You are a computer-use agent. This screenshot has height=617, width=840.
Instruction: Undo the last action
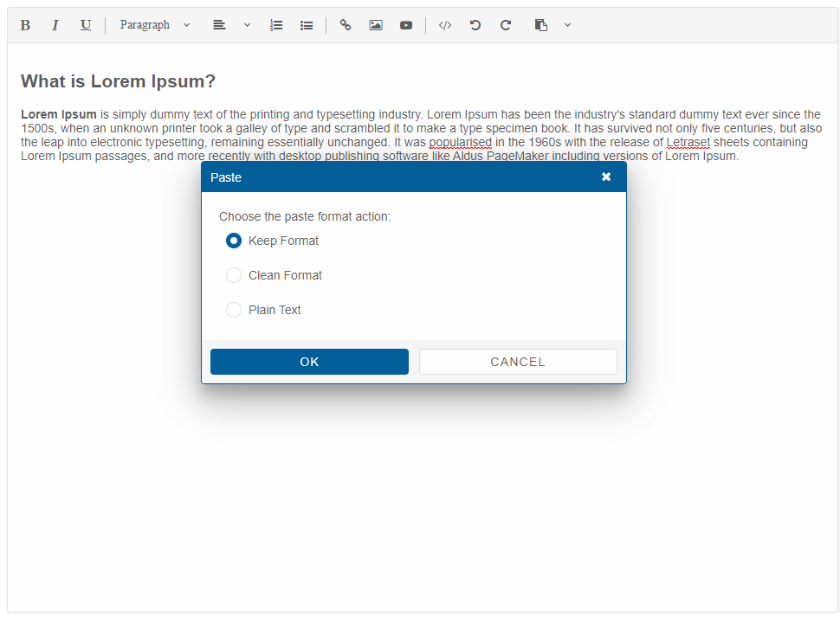tap(475, 25)
